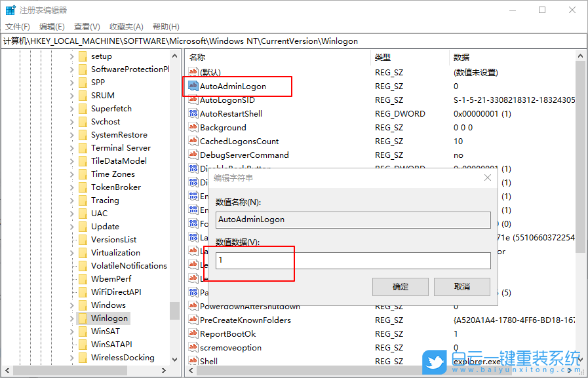Image resolution: width=588 pixels, height=378 pixels.
Task: Click inside the 数值数据 input field
Action: [353, 259]
